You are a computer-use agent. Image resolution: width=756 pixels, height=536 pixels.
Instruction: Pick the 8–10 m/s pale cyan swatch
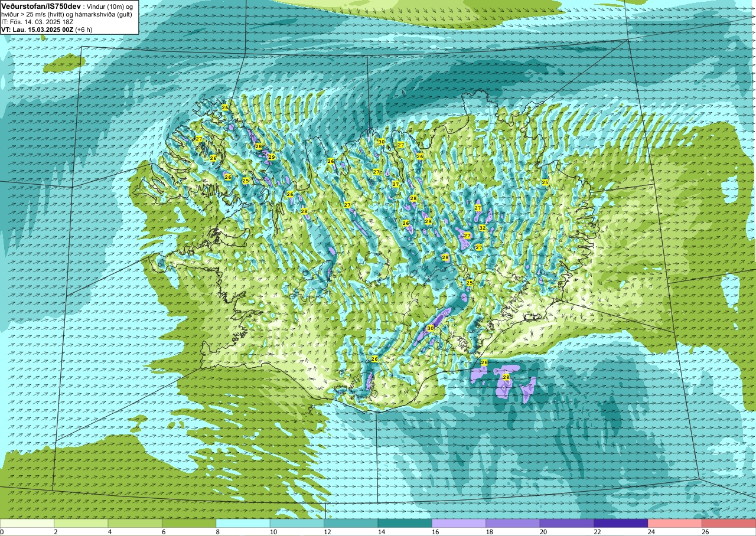click(x=243, y=523)
